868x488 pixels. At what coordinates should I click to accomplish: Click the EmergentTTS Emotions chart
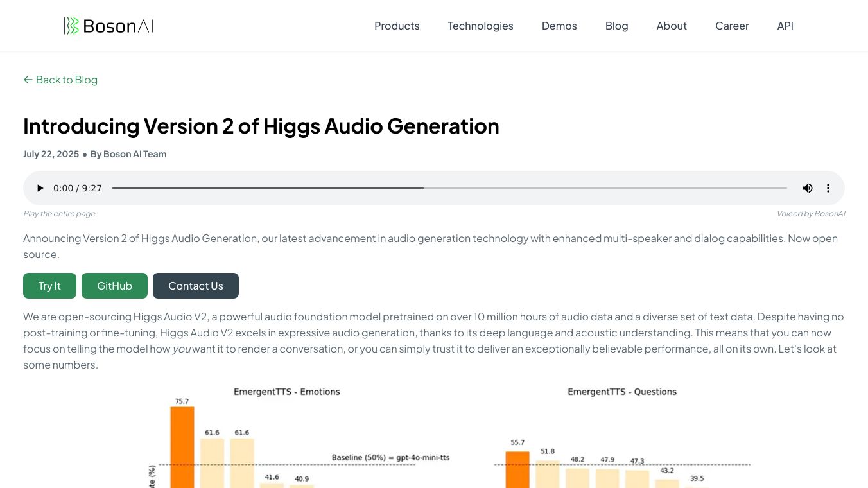(x=286, y=437)
